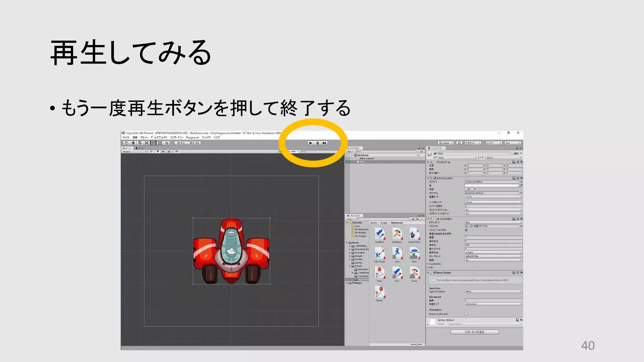Toggle the Simulated checkbox in Rigidbody 2D
The image size is (644, 362).
pyautogui.click(x=466, y=230)
